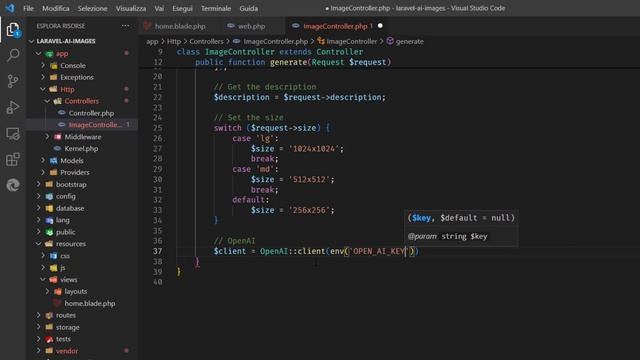The width and height of the screenshot is (640, 360).
Task: Expand the Providers folder
Action: coord(43,172)
